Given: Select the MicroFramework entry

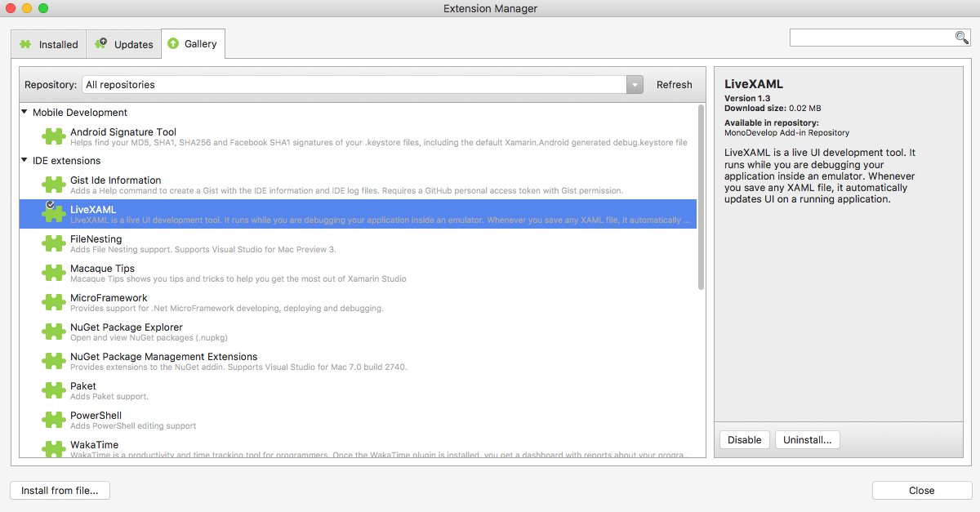Looking at the screenshot, I should pos(358,302).
